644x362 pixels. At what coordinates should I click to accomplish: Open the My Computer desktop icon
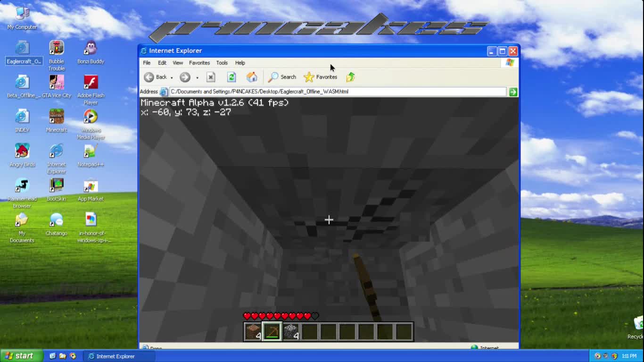22,18
